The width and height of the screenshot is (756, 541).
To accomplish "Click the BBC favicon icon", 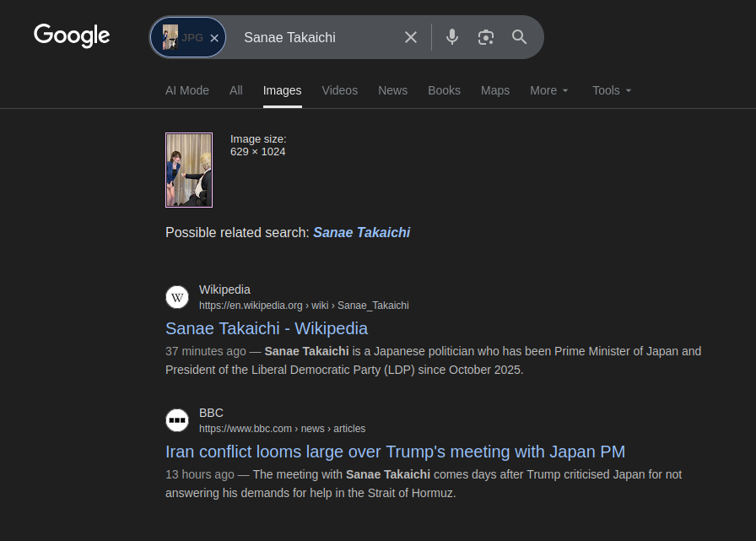I will [177, 420].
